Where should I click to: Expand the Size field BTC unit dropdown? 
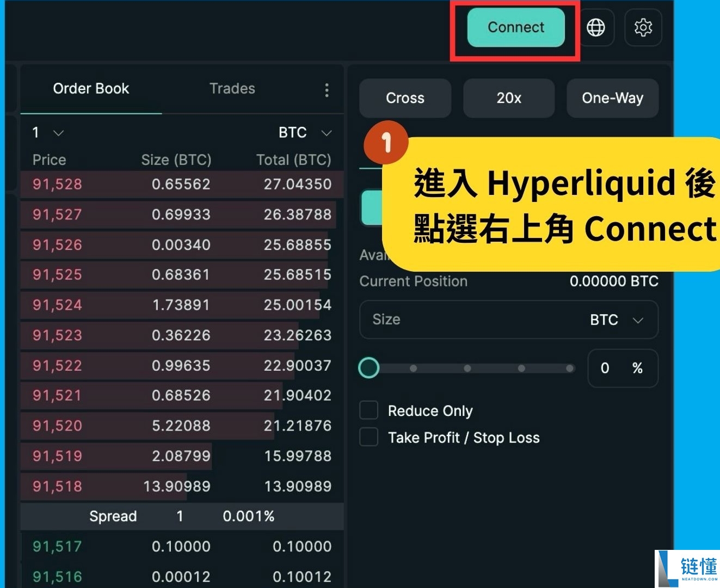617,320
